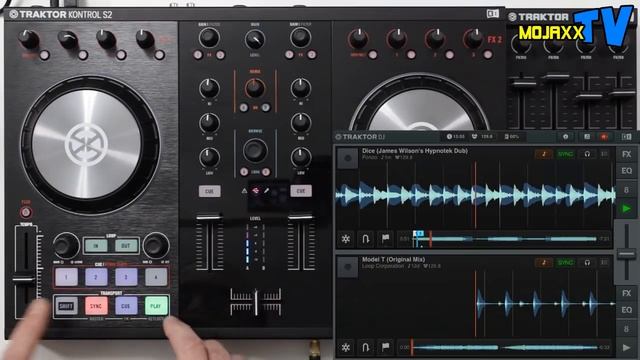The width and height of the screenshot is (640, 360).
Task: Click the Model T track overview stripe
Action: [505, 347]
